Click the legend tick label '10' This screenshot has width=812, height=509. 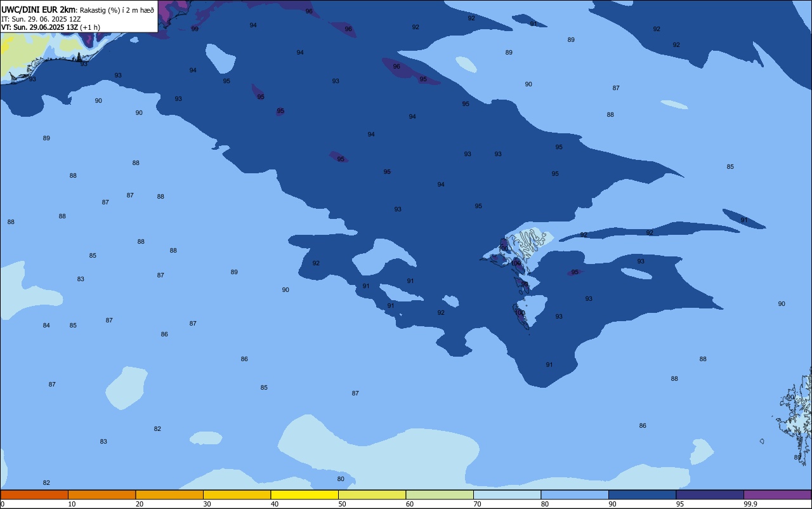pyautogui.click(x=72, y=504)
